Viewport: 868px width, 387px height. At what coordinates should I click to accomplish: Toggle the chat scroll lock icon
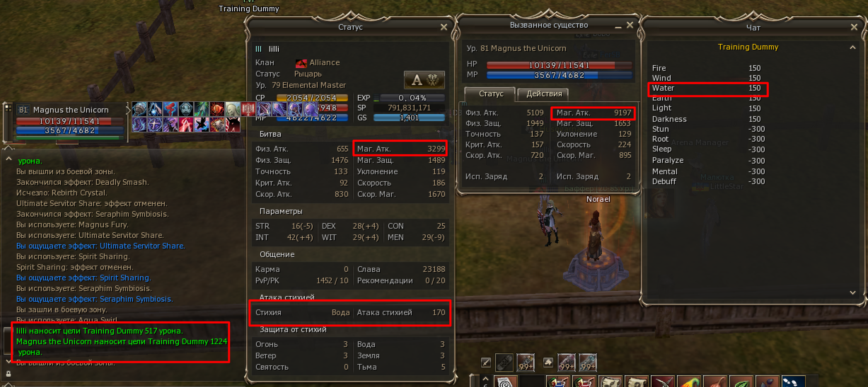[8, 374]
